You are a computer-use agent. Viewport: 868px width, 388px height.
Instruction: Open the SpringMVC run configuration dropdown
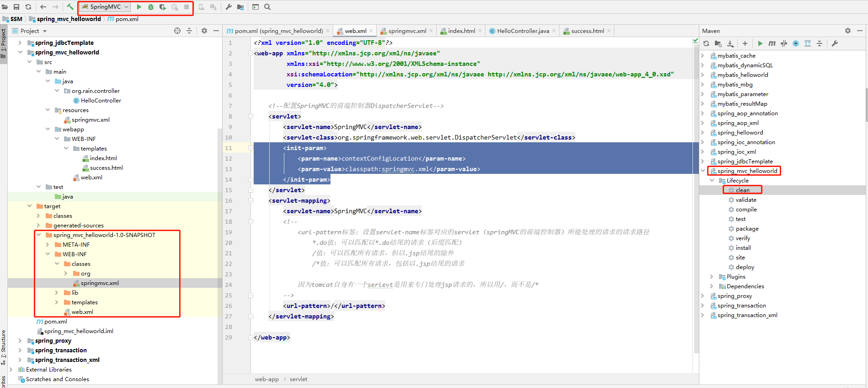click(105, 7)
